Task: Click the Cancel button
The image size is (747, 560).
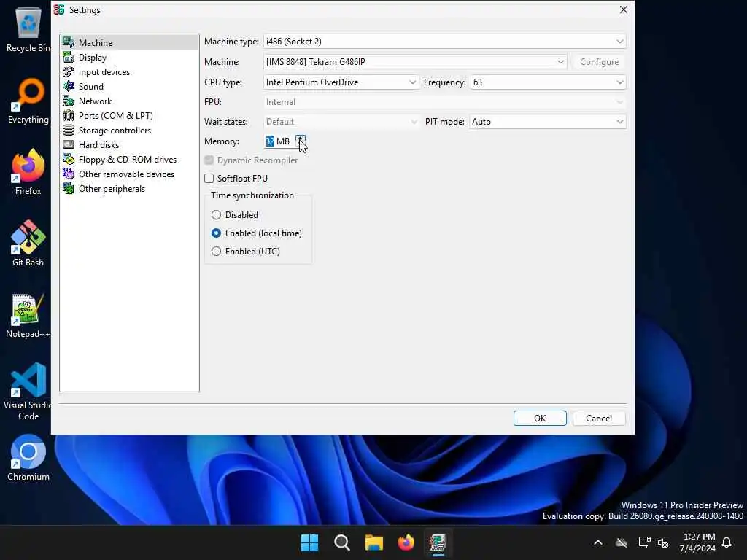Action: tap(599, 418)
